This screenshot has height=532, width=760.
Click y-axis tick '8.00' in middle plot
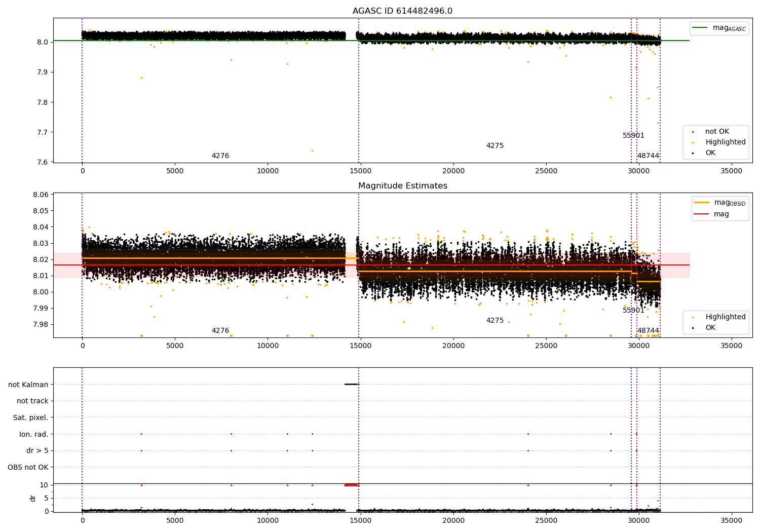tap(41, 292)
